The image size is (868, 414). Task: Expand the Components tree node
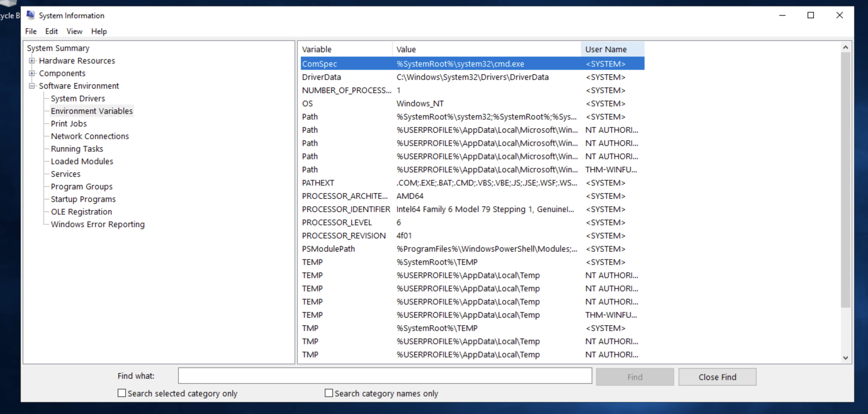click(32, 73)
